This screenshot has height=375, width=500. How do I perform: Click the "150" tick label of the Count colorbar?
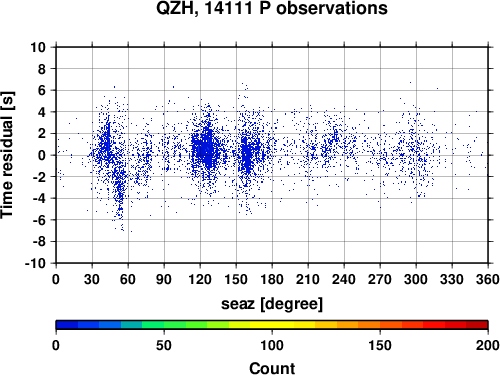click(380, 345)
